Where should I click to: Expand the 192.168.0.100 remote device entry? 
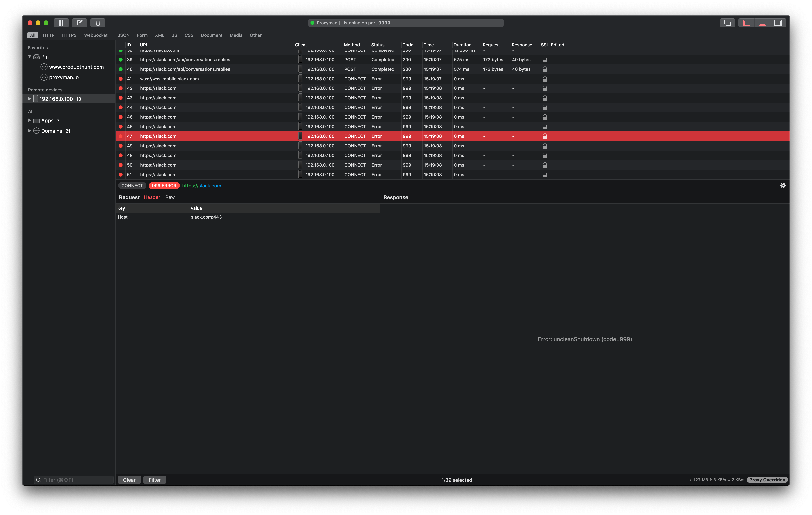(x=29, y=99)
